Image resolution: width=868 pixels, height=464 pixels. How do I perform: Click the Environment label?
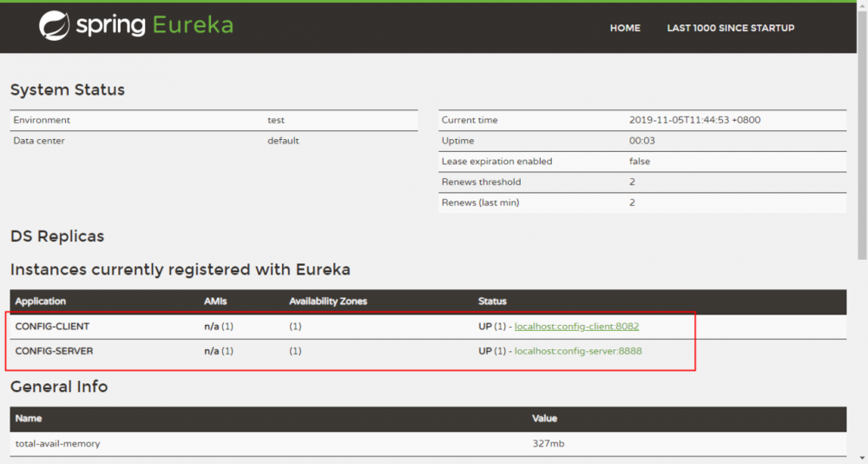42,120
